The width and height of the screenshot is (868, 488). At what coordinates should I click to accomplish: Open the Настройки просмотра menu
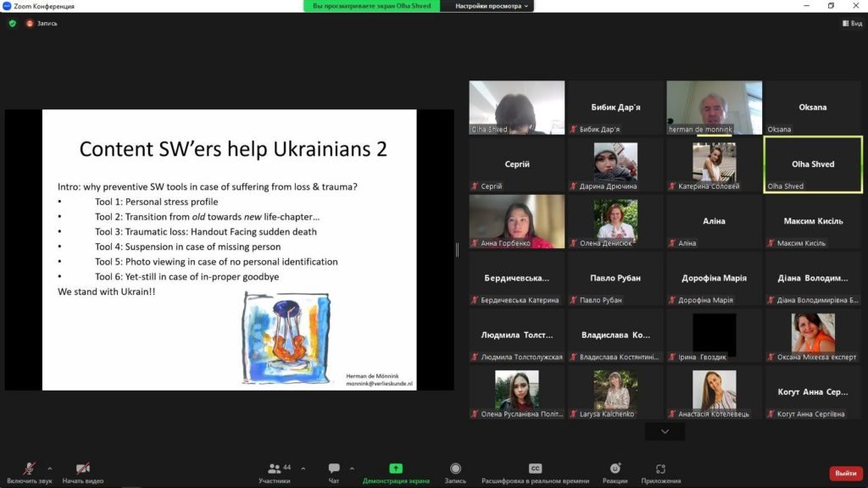point(492,6)
